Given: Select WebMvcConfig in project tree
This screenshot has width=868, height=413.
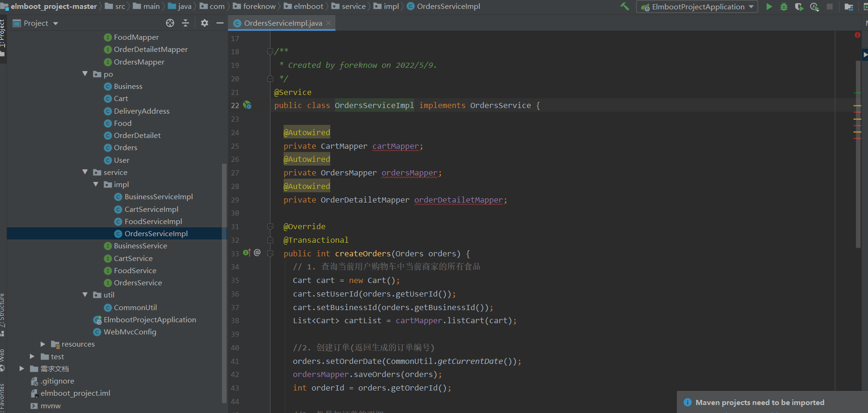Looking at the screenshot, I should tap(125, 332).
